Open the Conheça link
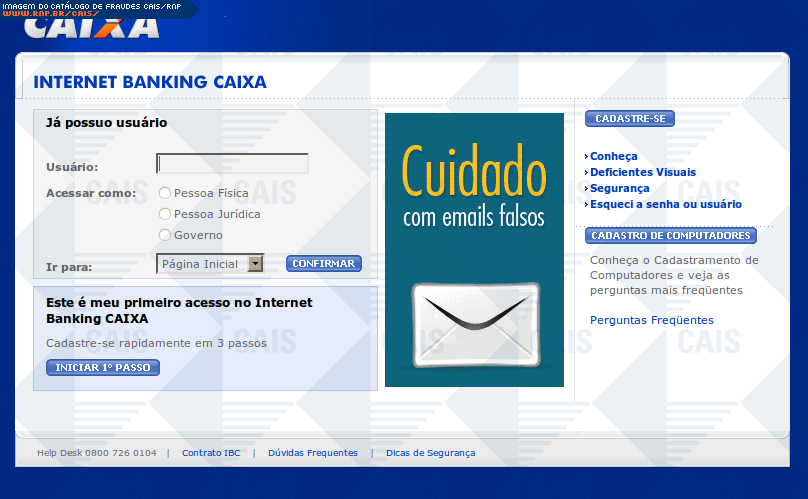 coord(613,156)
